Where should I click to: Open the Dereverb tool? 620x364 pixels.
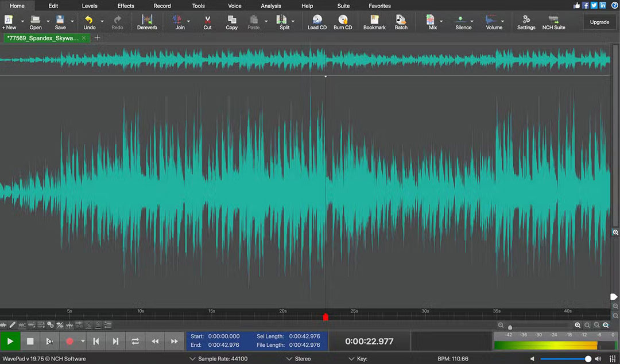pos(147,22)
